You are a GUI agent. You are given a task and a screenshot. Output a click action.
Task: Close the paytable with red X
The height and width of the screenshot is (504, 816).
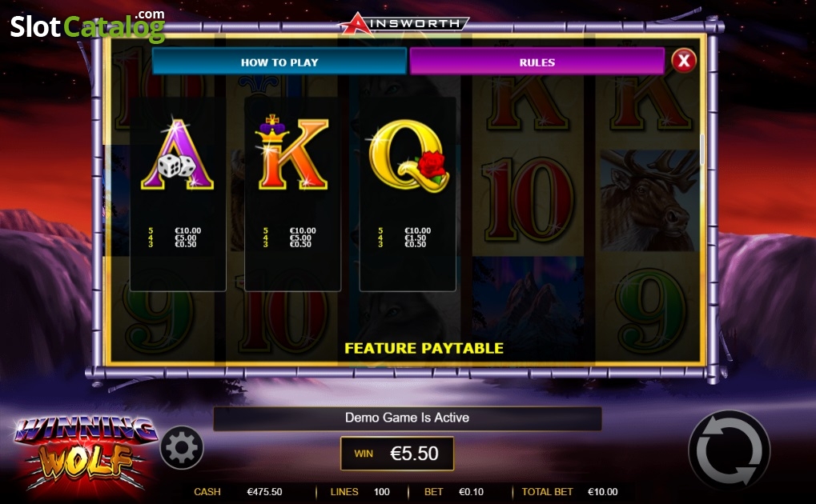click(684, 61)
